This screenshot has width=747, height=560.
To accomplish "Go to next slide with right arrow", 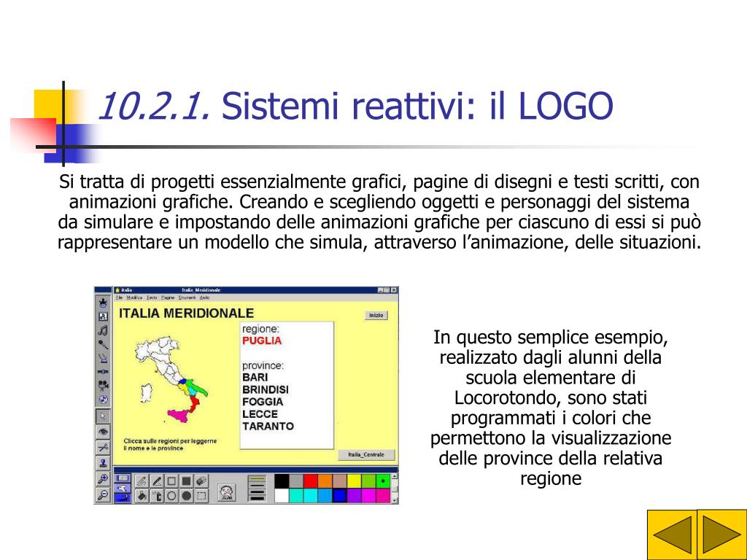I will point(721,534).
